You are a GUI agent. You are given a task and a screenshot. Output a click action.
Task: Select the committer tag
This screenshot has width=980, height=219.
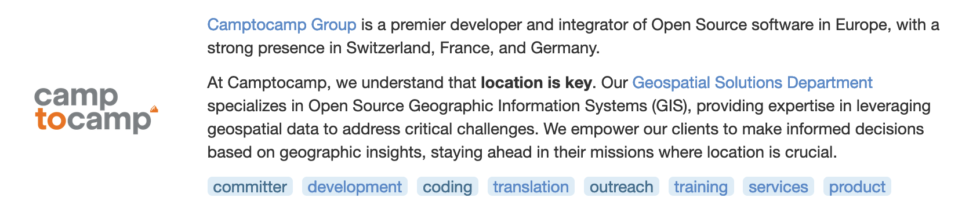point(250,187)
